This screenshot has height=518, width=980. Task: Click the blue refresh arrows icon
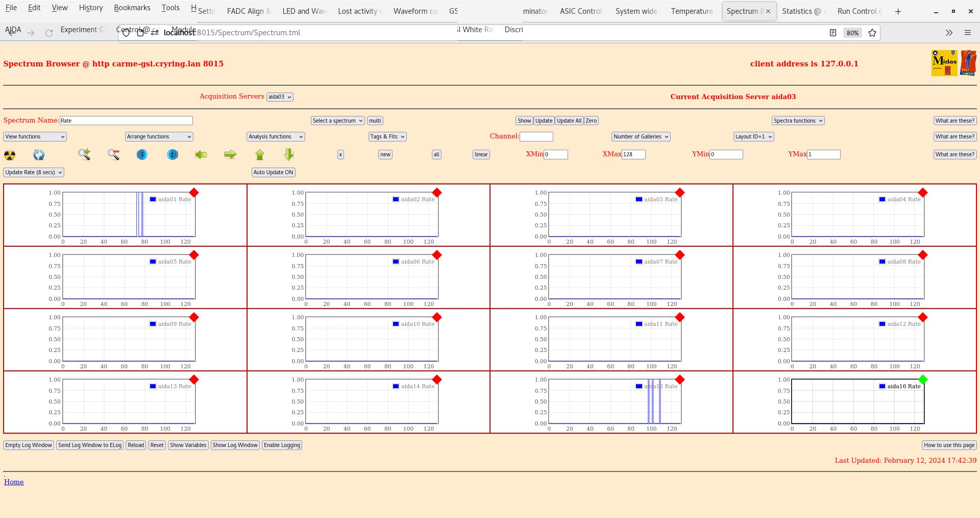(39, 155)
